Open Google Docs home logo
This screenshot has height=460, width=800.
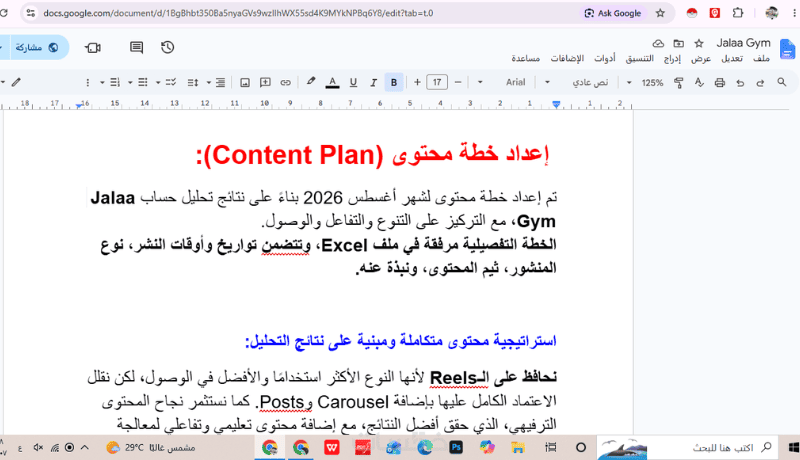(x=787, y=50)
